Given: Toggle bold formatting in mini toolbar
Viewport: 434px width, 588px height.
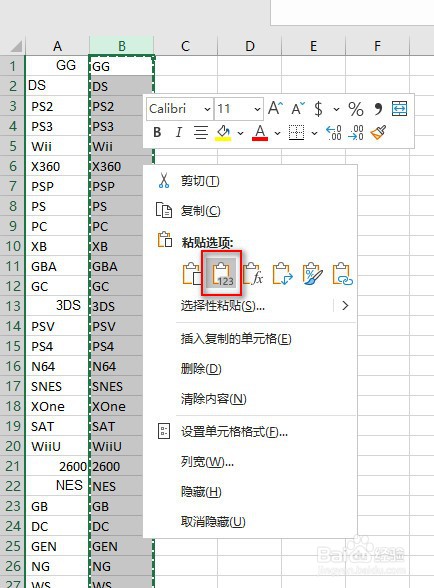Looking at the screenshot, I should click(x=157, y=132).
